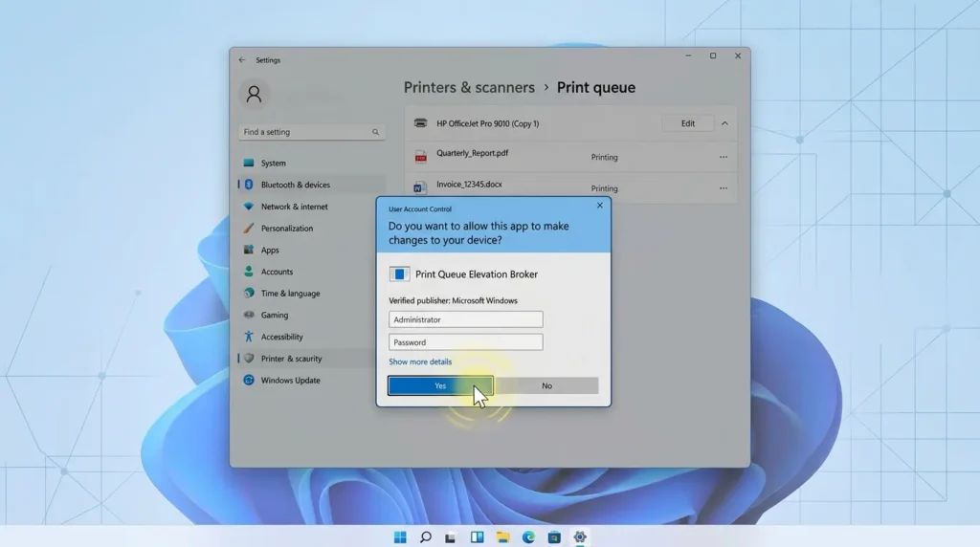Collapse the HP OfficeJet Pro 9010 printer section
The width and height of the screenshot is (980, 547).
point(724,123)
